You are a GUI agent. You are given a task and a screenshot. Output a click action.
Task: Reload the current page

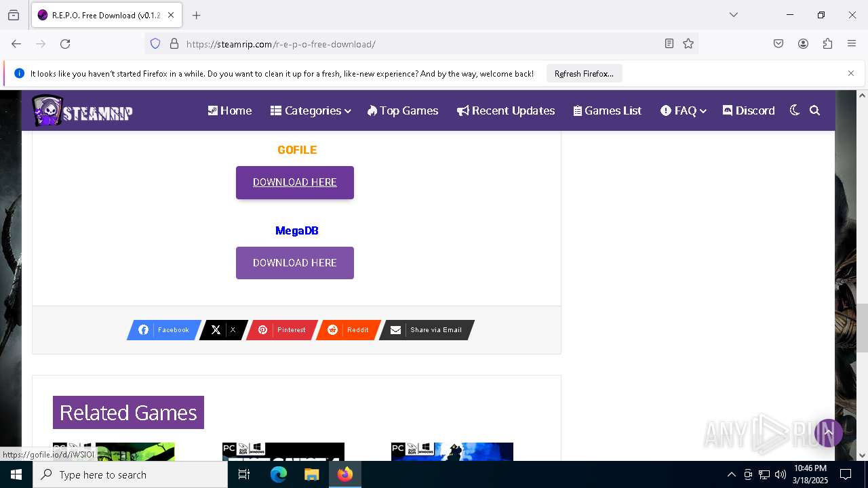tap(65, 43)
